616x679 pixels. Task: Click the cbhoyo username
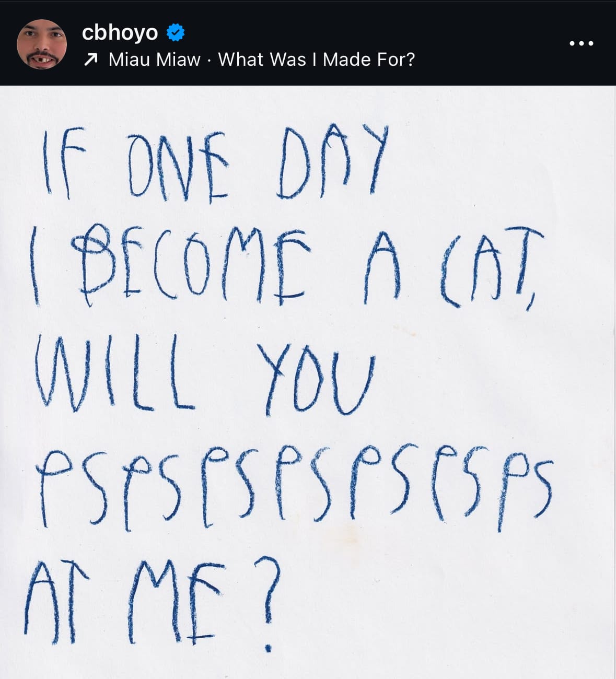pyautogui.click(x=120, y=32)
